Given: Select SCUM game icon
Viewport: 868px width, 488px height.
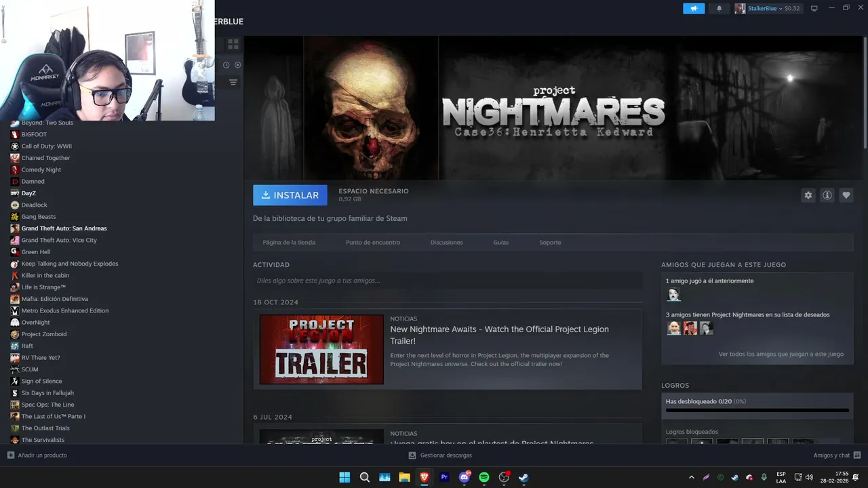Looking at the screenshot, I should click(x=15, y=369).
